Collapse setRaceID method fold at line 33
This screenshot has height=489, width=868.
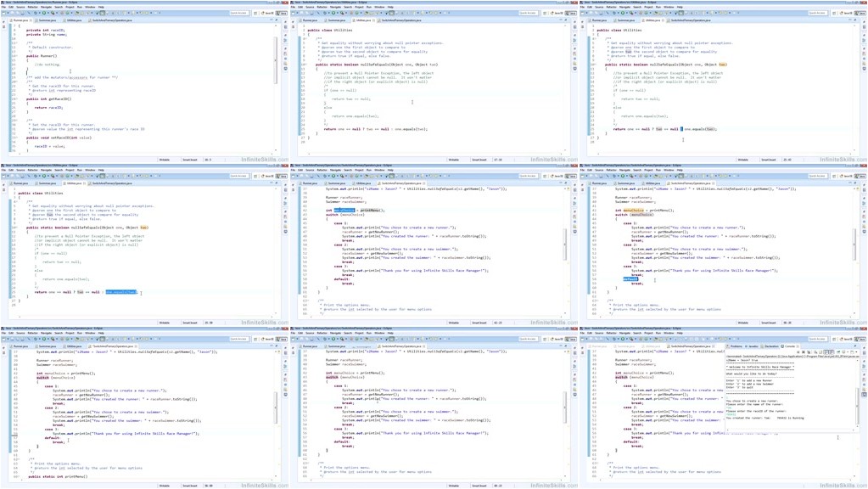click(x=17, y=138)
